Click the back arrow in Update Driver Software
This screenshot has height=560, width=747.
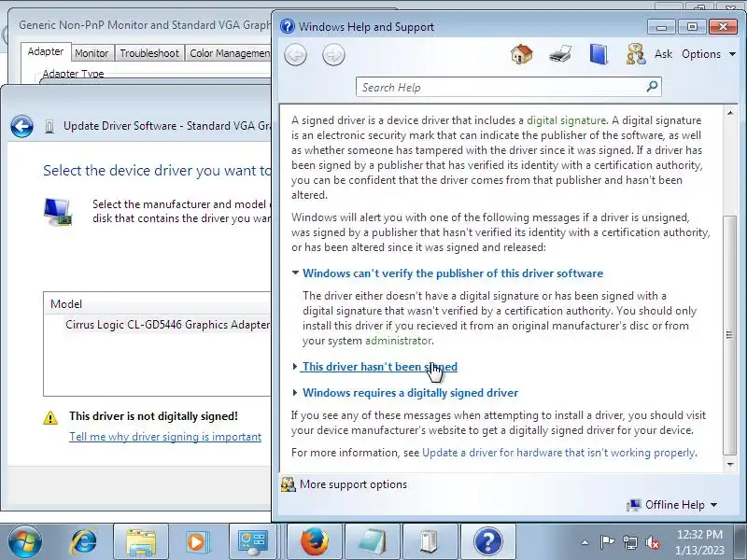pos(21,126)
